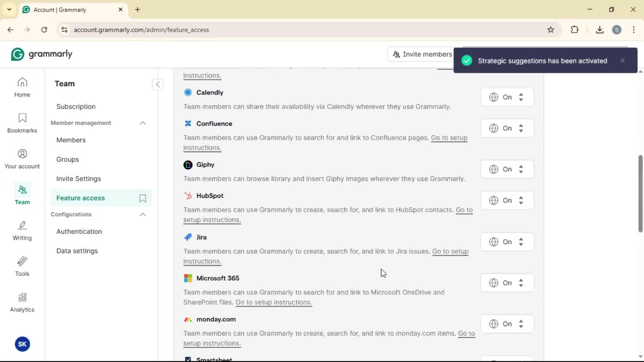This screenshot has height=362, width=644.
Task: Open the Calendly On/Off selector
Action: 507,97
